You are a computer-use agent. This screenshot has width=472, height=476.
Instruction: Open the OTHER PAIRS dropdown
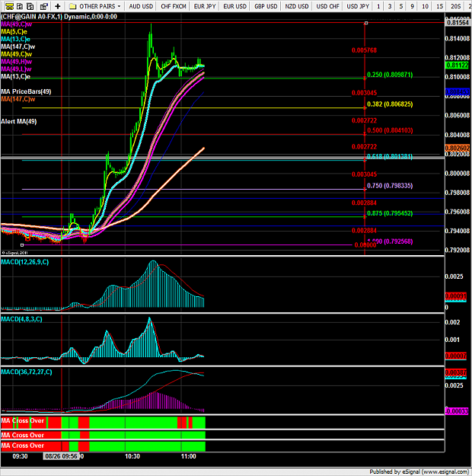[100, 6]
